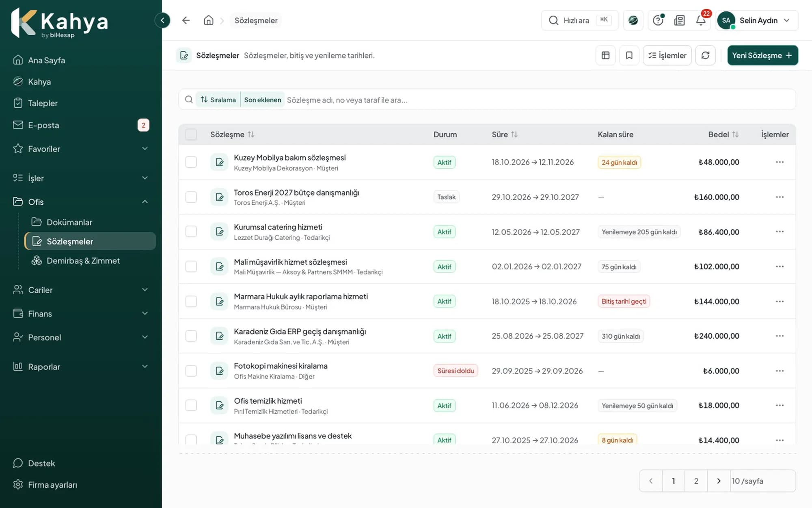The width and height of the screenshot is (812, 508).
Task: Open the Hızlı ara quick search box
Action: click(x=580, y=20)
